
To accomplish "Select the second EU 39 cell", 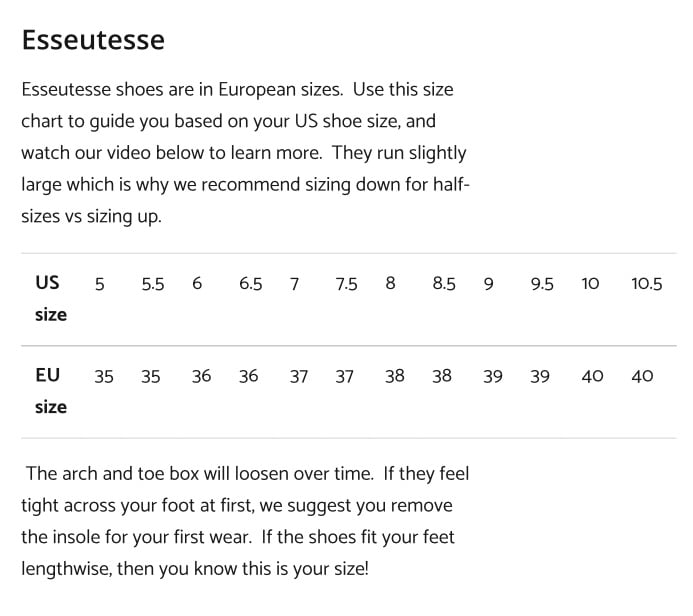I will (540, 376).
